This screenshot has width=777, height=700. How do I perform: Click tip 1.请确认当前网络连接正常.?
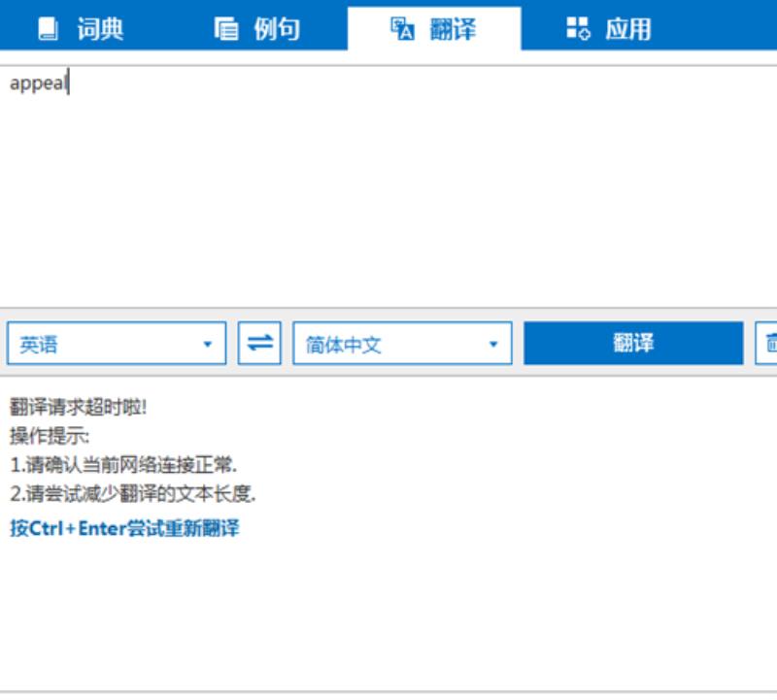[123, 465]
